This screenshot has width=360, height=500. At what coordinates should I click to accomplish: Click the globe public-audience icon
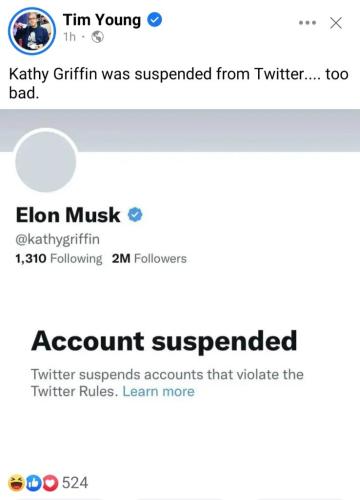click(97, 37)
